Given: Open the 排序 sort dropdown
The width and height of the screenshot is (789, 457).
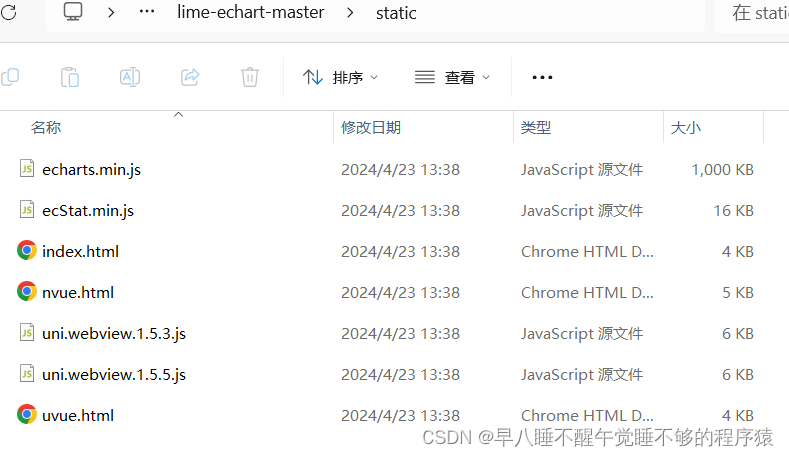Looking at the screenshot, I should pos(341,77).
